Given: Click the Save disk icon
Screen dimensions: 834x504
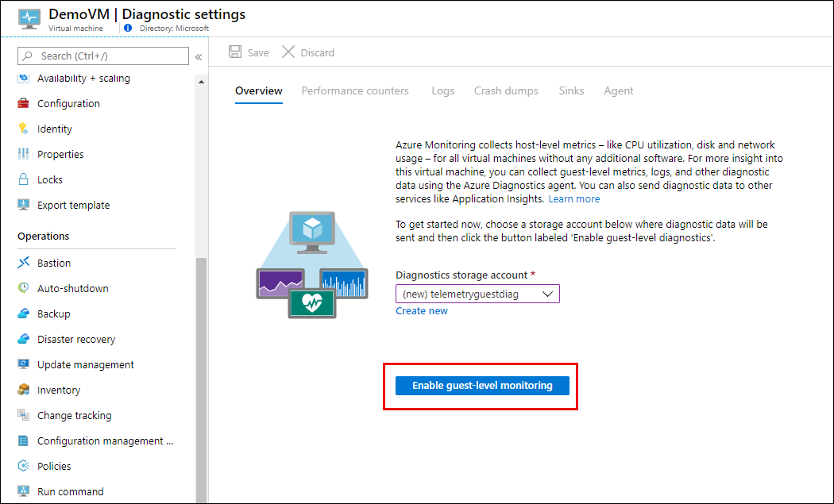Looking at the screenshot, I should click(235, 52).
